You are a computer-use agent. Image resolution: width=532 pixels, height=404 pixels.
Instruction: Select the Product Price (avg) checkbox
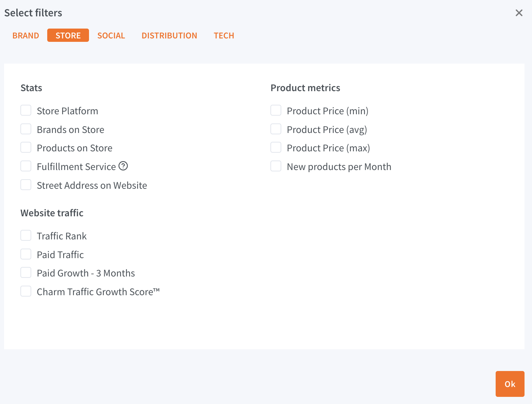(276, 129)
